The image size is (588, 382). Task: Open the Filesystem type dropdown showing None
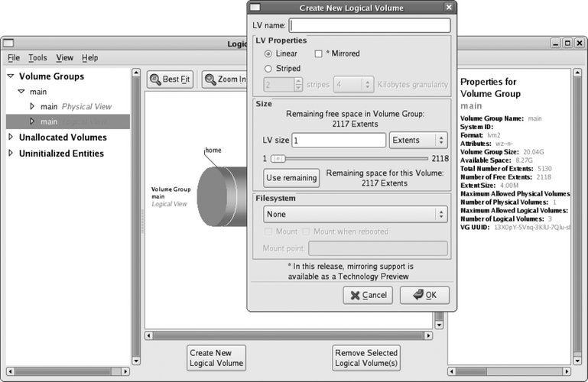click(355, 215)
